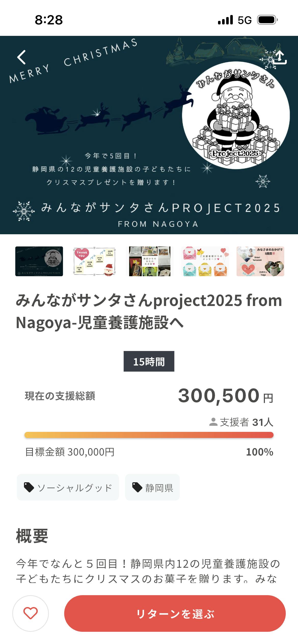Tap the 概要 section heading
This screenshot has height=644, width=298.
click(32, 536)
